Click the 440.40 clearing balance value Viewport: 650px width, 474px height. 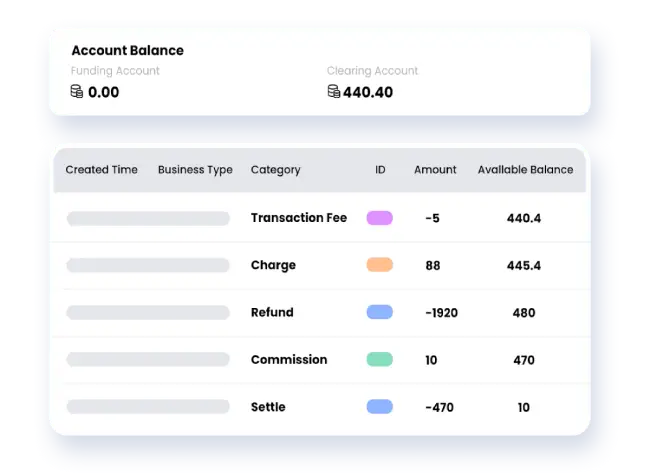368,92
